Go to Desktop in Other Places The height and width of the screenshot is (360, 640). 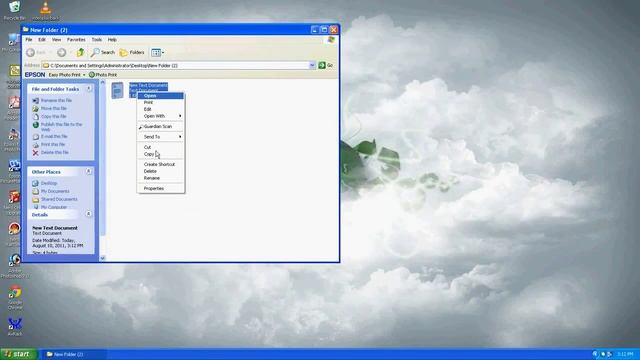49,183
